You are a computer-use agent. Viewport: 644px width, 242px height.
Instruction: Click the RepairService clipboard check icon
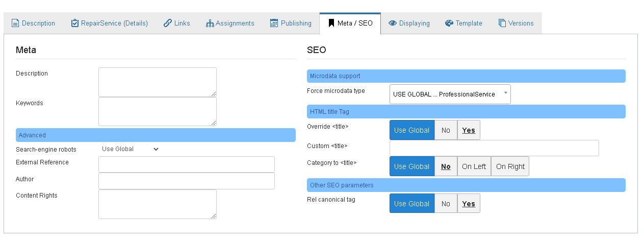[74, 23]
